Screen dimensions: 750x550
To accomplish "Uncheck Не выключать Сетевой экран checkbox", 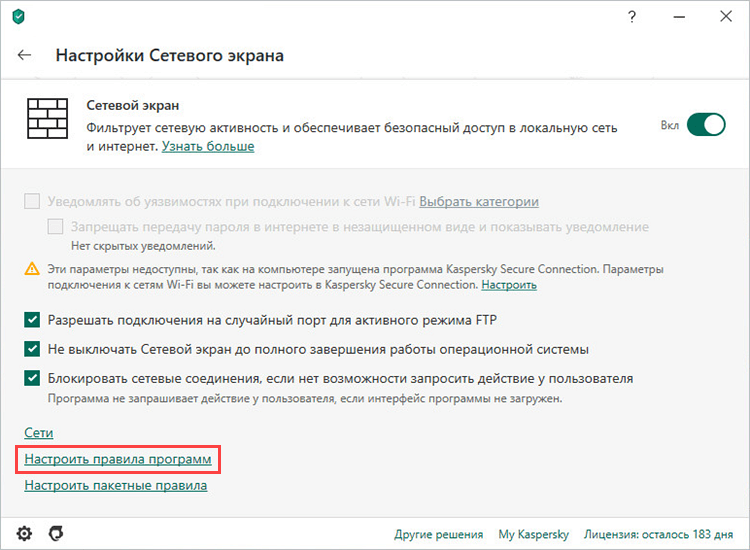I will pyautogui.click(x=32, y=349).
